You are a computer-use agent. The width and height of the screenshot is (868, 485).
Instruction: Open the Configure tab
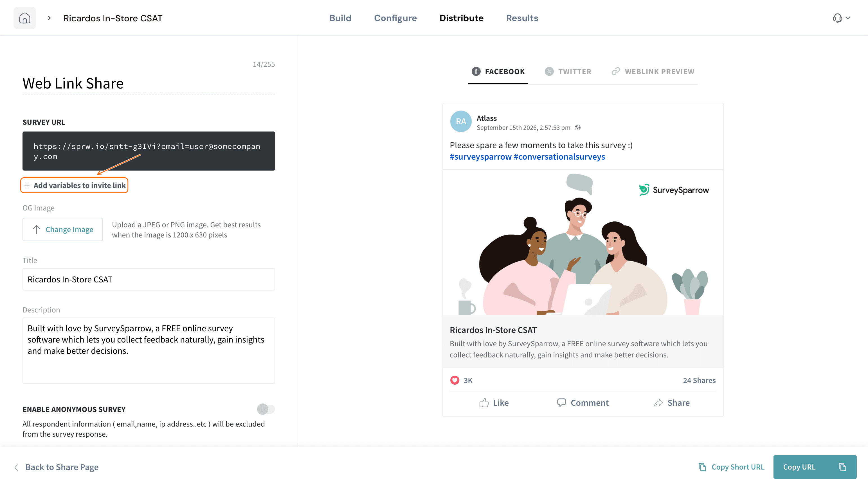[395, 18]
